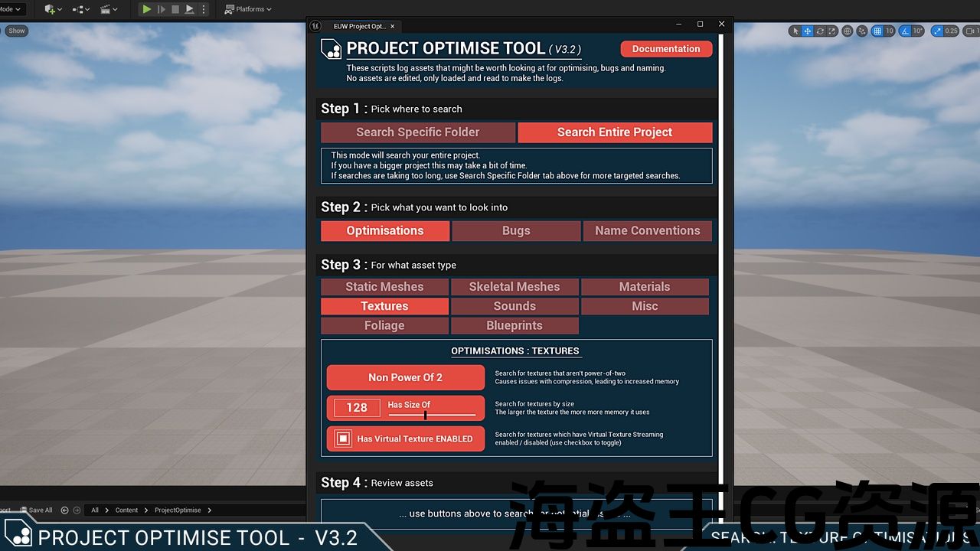The image size is (980, 551).
Task: Open the play mode options menu
Action: [x=204, y=9]
